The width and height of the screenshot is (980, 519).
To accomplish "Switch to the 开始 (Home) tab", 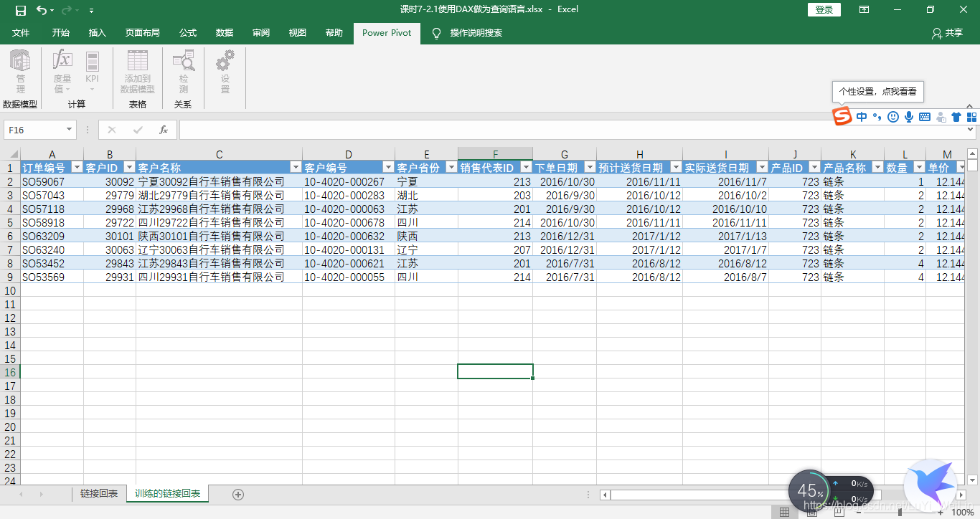I will (61, 33).
